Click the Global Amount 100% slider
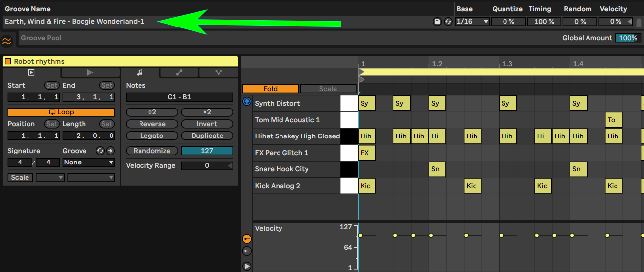The image size is (644, 272). (628, 38)
